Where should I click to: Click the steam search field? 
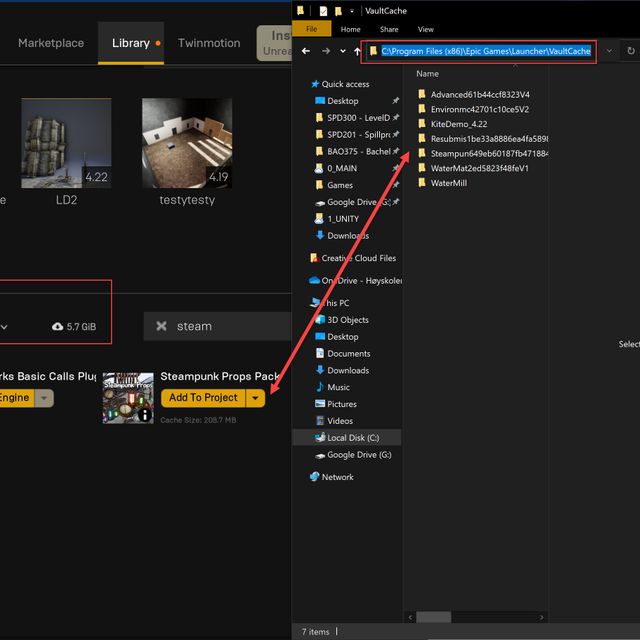point(218,326)
